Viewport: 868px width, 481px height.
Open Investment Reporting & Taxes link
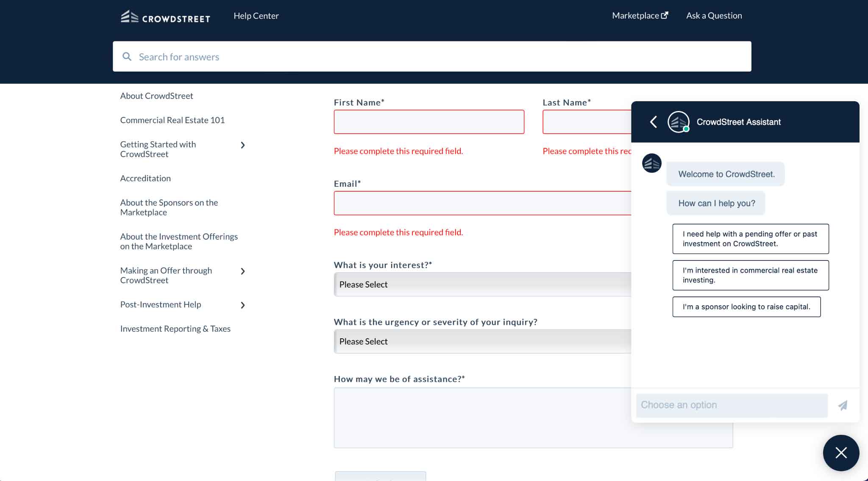(175, 329)
